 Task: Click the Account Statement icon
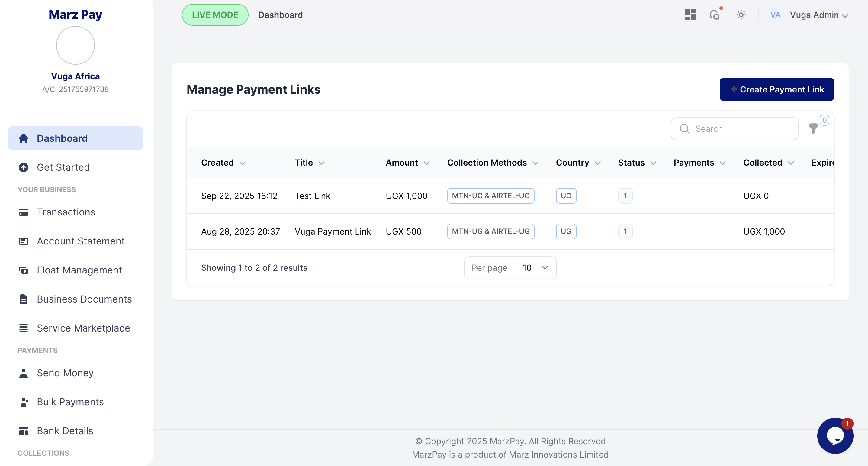pyautogui.click(x=24, y=241)
